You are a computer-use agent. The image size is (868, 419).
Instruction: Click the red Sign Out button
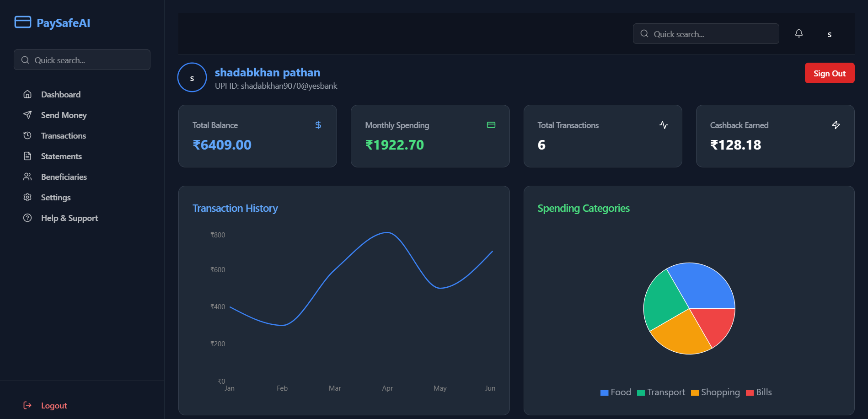pyautogui.click(x=830, y=73)
